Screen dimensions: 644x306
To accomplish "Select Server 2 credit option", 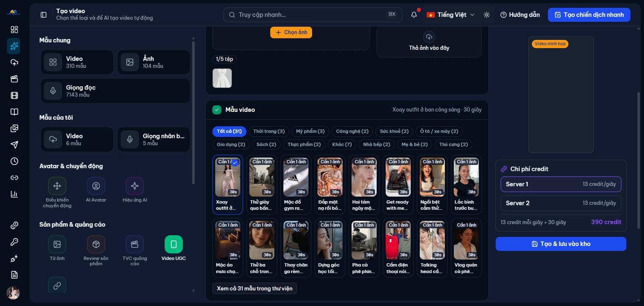I will (561, 203).
